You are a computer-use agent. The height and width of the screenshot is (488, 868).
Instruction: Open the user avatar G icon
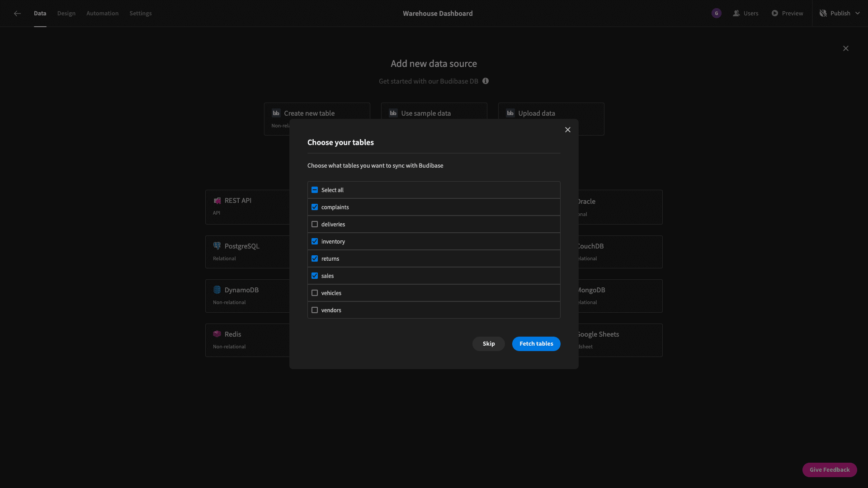pos(716,14)
